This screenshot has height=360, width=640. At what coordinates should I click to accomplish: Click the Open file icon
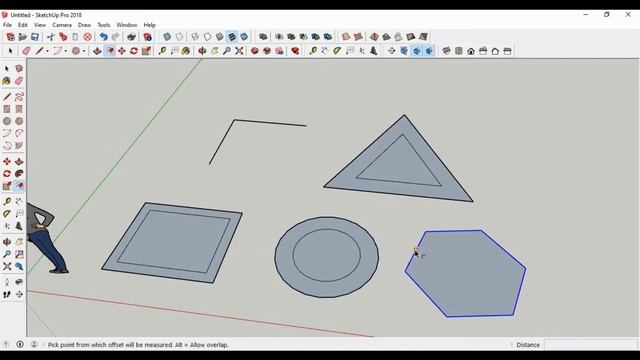point(23,37)
